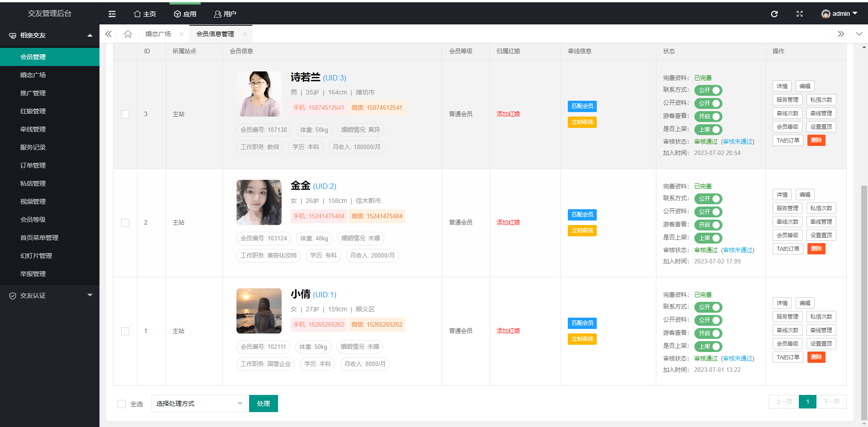Open 用户 in the top navigation
This screenshot has height=427, width=868.
point(225,14)
